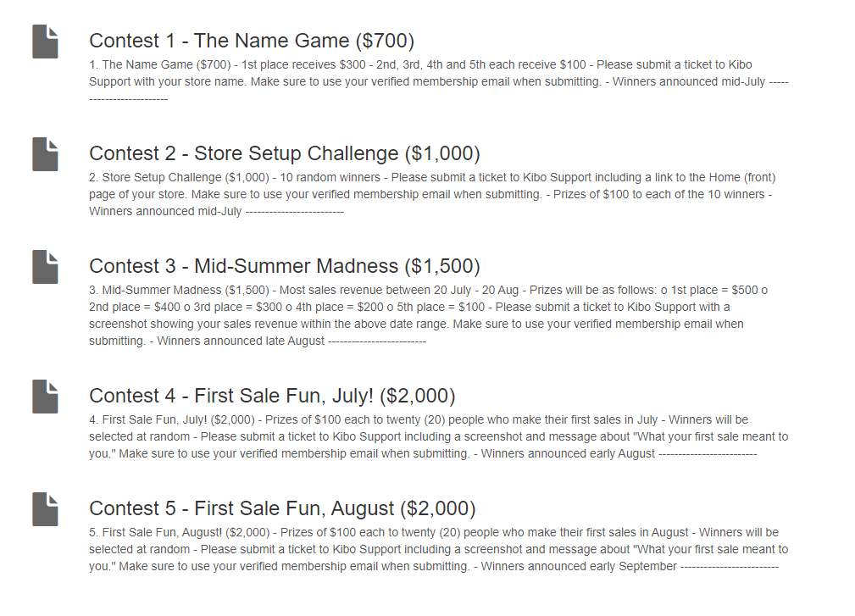The image size is (855, 616).
Task: Click Store Setup Challenge description text
Action: (432, 194)
